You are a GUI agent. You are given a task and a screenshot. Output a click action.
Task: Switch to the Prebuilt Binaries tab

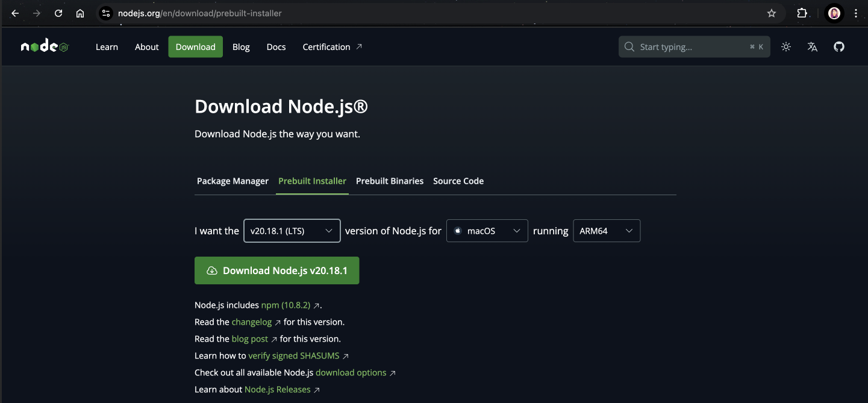390,181
